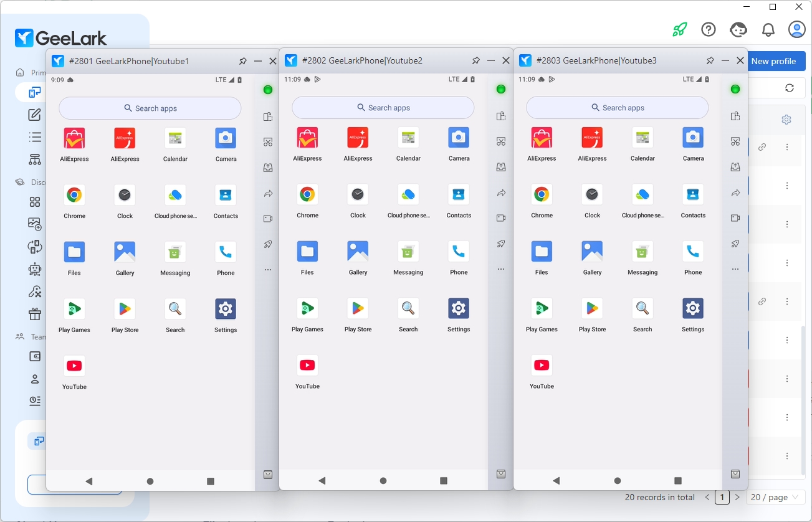Open more options dots in #2802 sidebar
The height and width of the screenshot is (522, 812).
pyautogui.click(x=501, y=269)
